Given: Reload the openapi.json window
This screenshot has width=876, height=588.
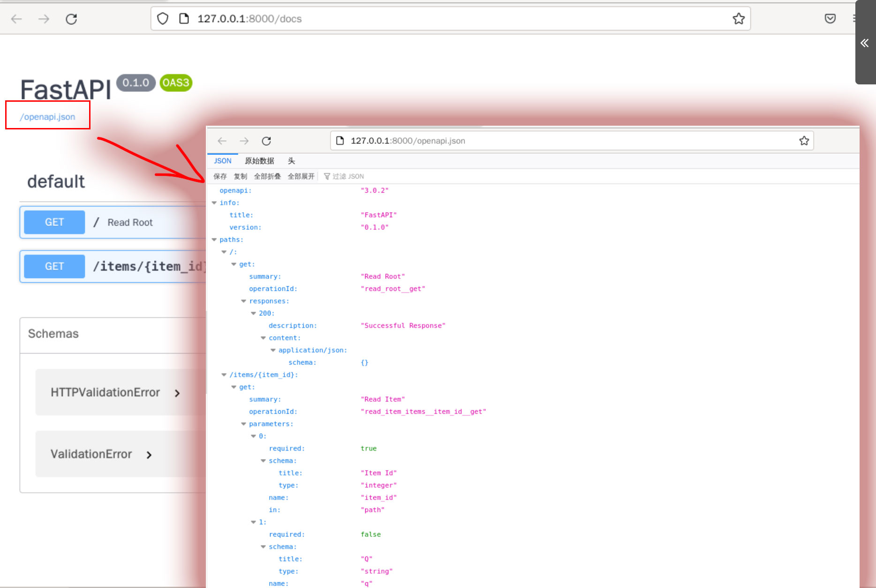Looking at the screenshot, I should coord(266,141).
